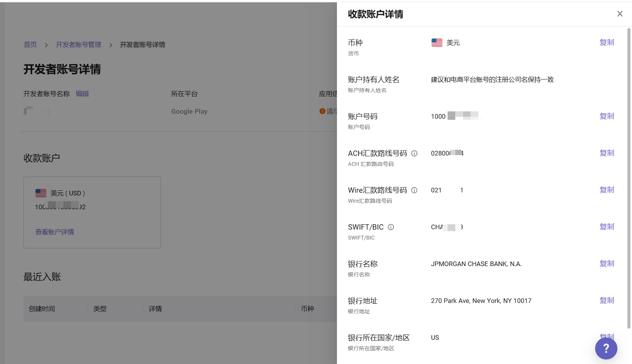The height and width of the screenshot is (364, 632).
Task: Open 查看账户详情 link on USD card
Action: (x=55, y=232)
